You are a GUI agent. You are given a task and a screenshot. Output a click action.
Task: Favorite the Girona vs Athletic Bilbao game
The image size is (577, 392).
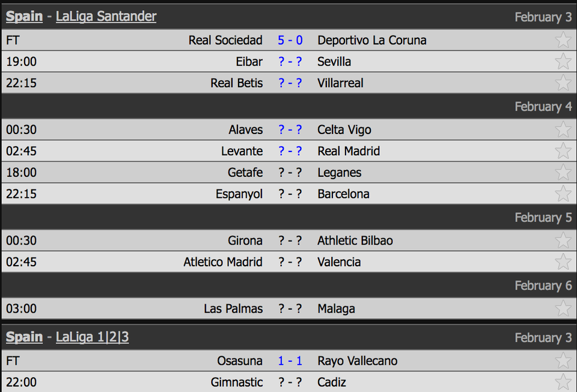tap(563, 240)
